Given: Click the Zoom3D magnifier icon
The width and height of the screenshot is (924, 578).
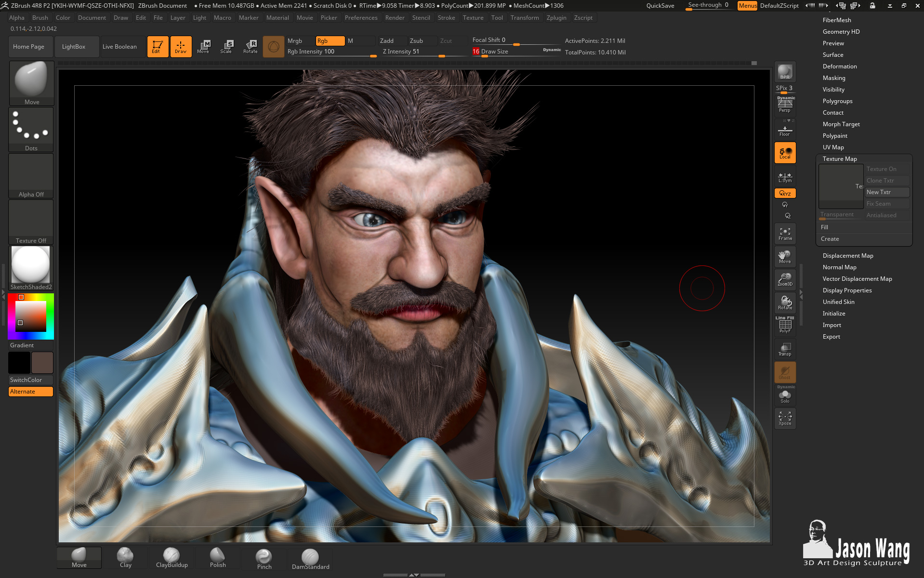Looking at the screenshot, I should coord(785,280).
